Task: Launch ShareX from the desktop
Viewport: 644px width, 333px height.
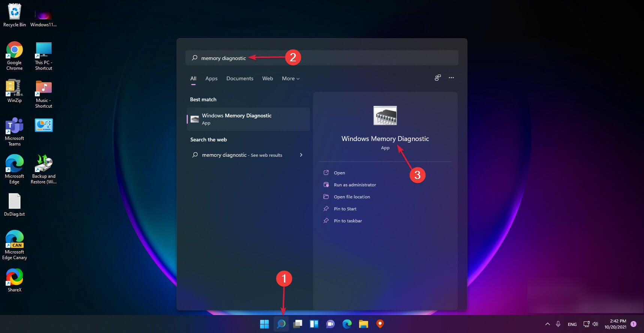Action: 15,280
